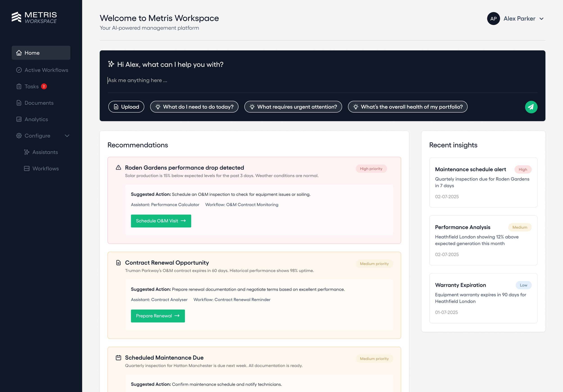Screen dimensions: 563x392
Task: Click document icon on Contract Renewal Opportunity
Action: click(x=118, y=263)
